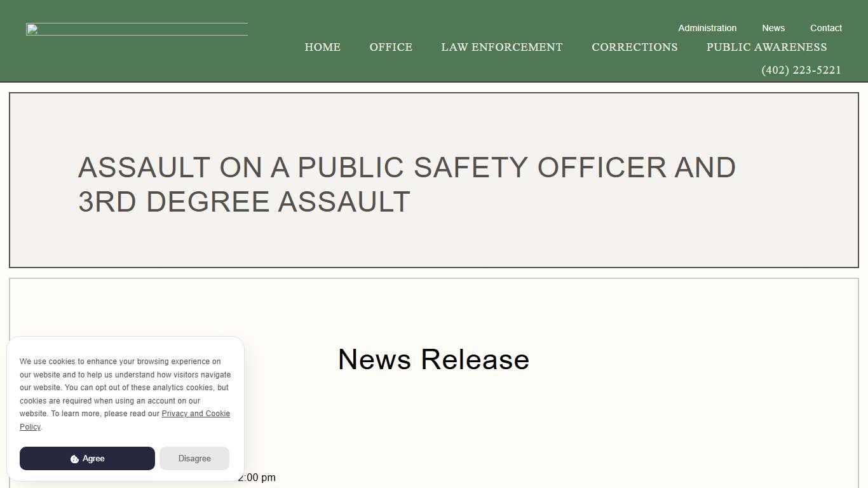Select the HOME navigation item
The height and width of the screenshot is (488, 868).
(x=322, y=47)
